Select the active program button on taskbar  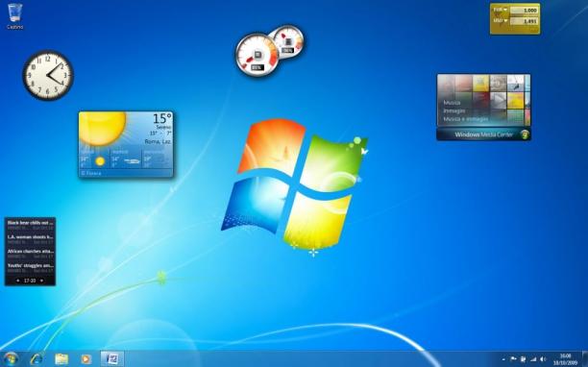(x=112, y=358)
